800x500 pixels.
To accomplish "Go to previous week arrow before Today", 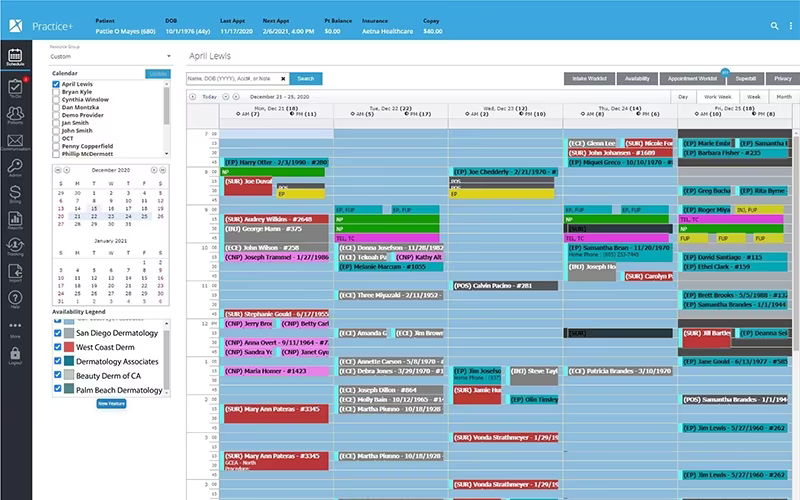I will pos(192,96).
